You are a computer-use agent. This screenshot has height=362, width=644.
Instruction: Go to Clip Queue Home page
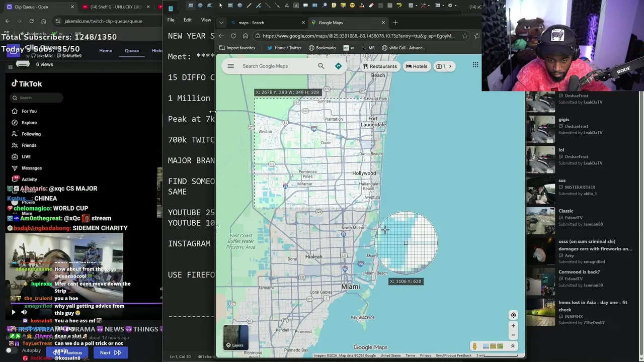(106, 51)
